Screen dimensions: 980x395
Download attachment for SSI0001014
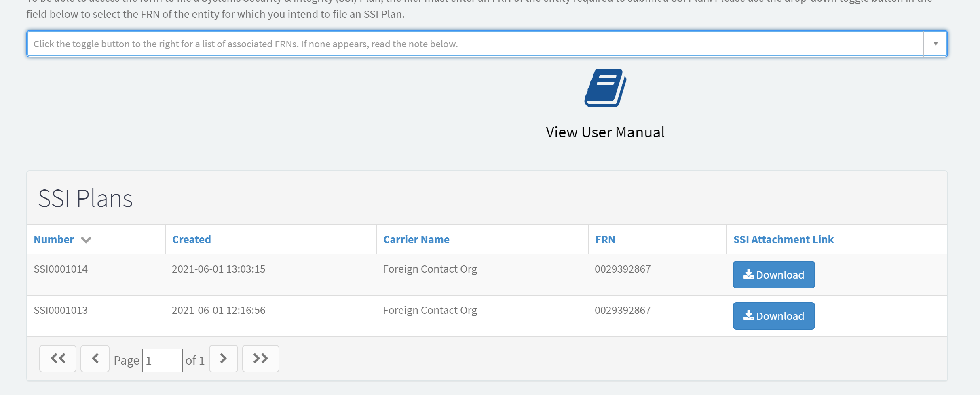pos(773,275)
